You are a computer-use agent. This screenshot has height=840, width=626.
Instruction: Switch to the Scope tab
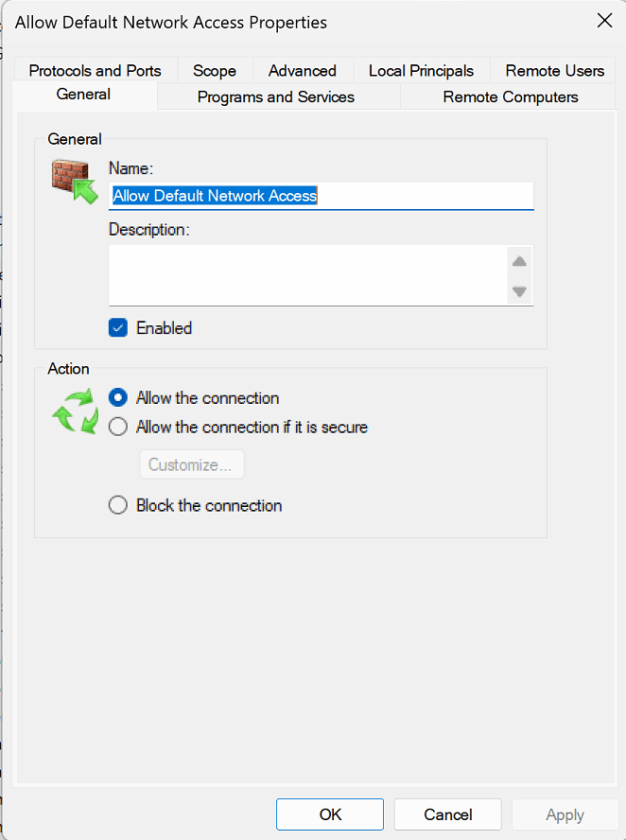pyautogui.click(x=215, y=71)
